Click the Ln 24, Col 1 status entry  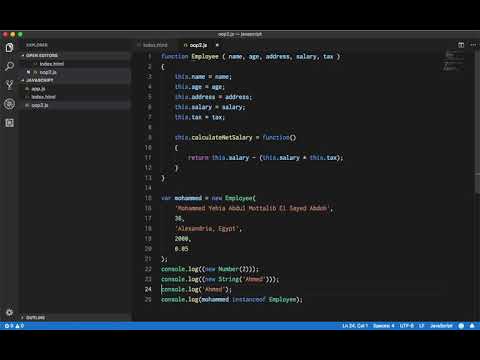click(x=355, y=326)
